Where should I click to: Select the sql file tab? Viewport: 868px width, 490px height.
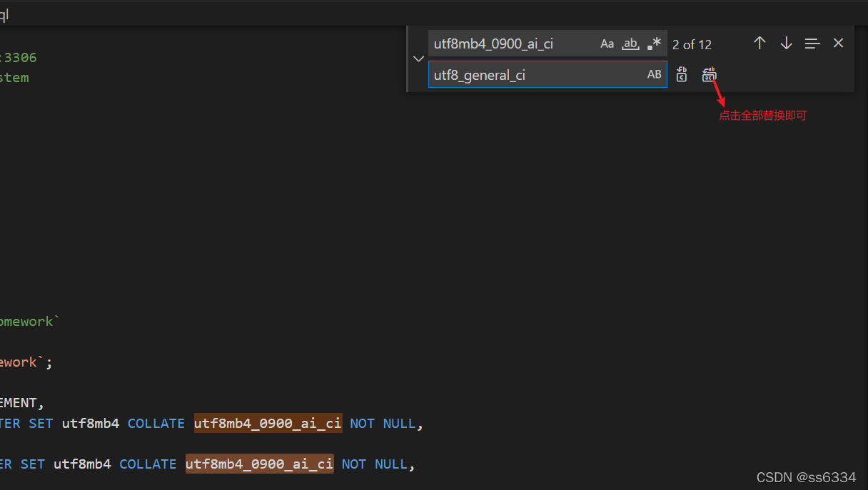pyautogui.click(x=4, y=15)
